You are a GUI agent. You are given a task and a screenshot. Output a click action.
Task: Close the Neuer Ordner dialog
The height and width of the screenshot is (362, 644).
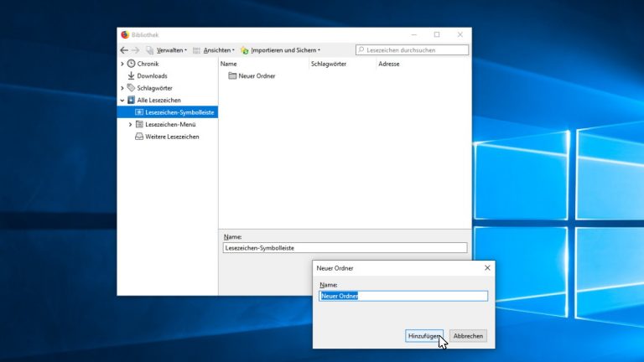tap(487, 268)
